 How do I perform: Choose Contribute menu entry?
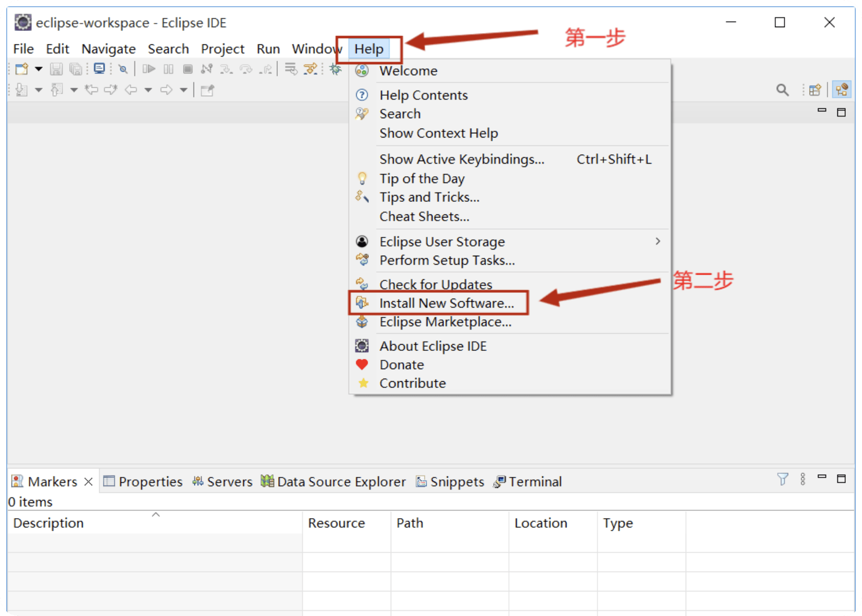(510, 383)
